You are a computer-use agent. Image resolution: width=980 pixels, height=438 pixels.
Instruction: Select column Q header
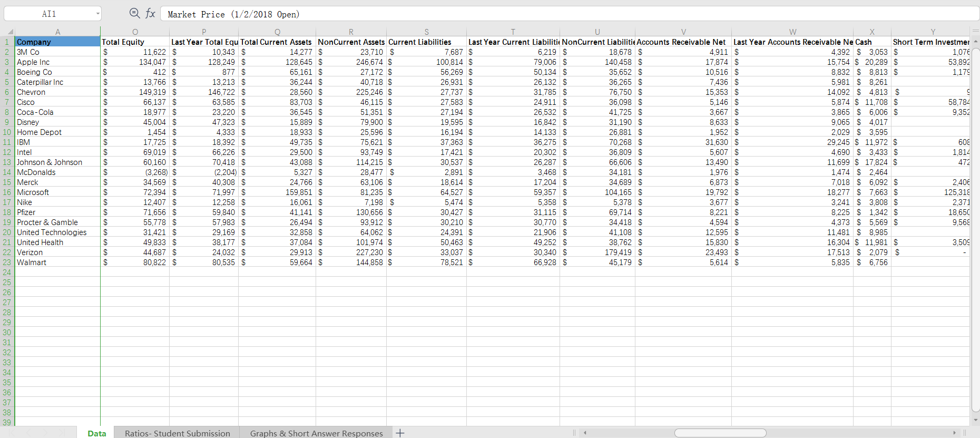277,32
